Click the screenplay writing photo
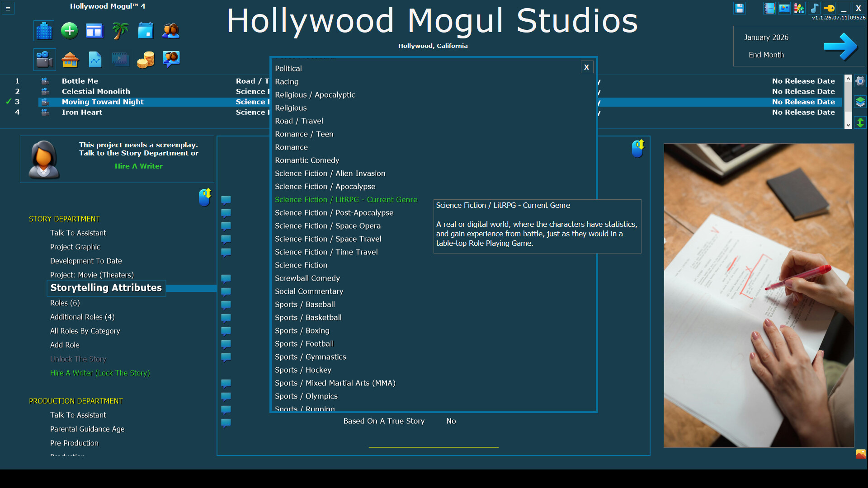Image resolution: width=868 pixels, height=488 pixels. [759, 296]
